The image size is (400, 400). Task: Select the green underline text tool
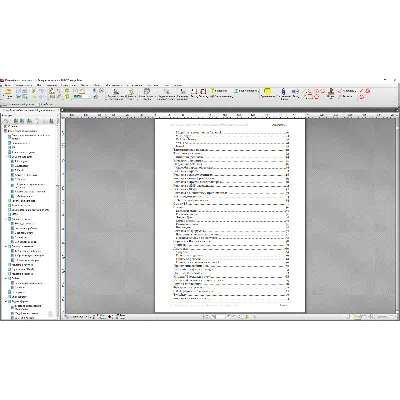tap(236, 91)
